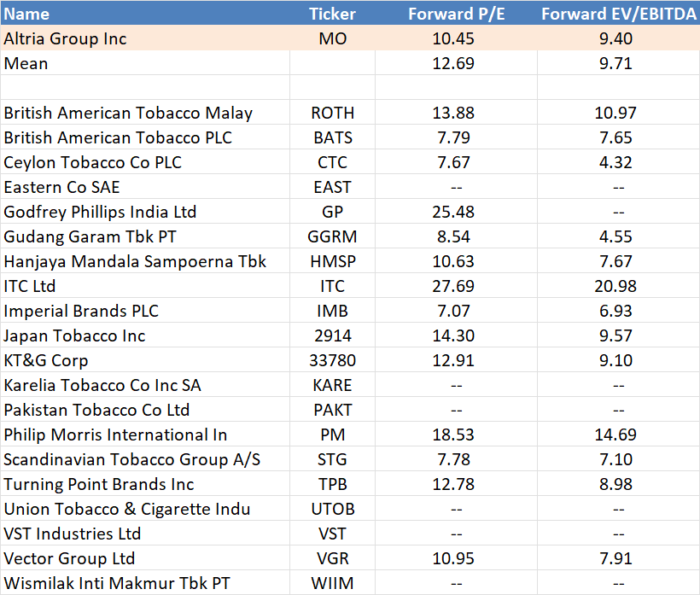700x595 pixels.
Task: Select VST Industries Ltd cell
Action: pos(145,534)
